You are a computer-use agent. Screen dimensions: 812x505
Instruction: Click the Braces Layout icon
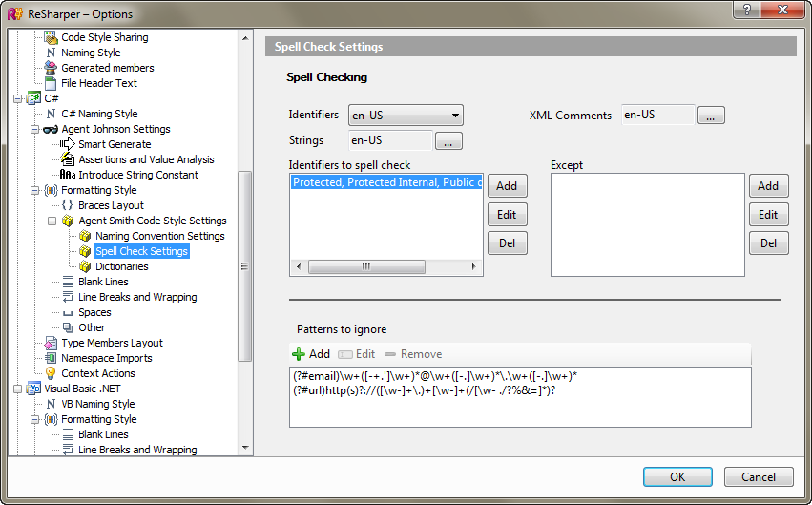pos(68,205)
